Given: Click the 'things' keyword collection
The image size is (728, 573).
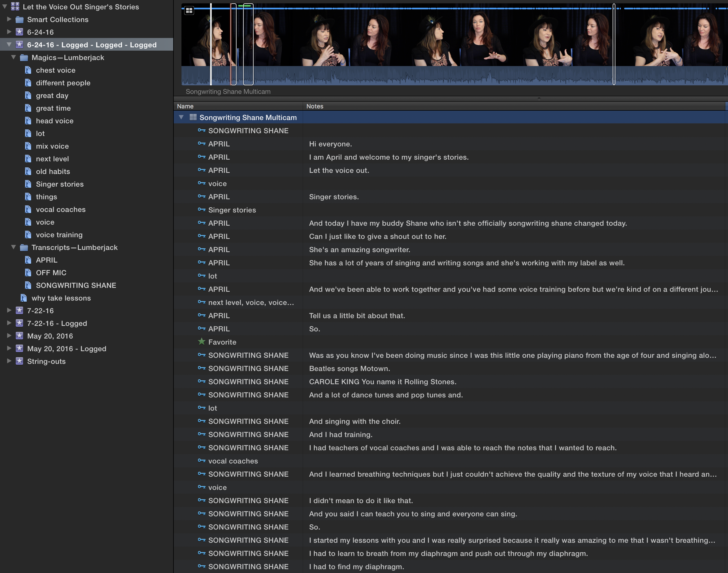Looking at the screenshot, I should coord(46,197).
